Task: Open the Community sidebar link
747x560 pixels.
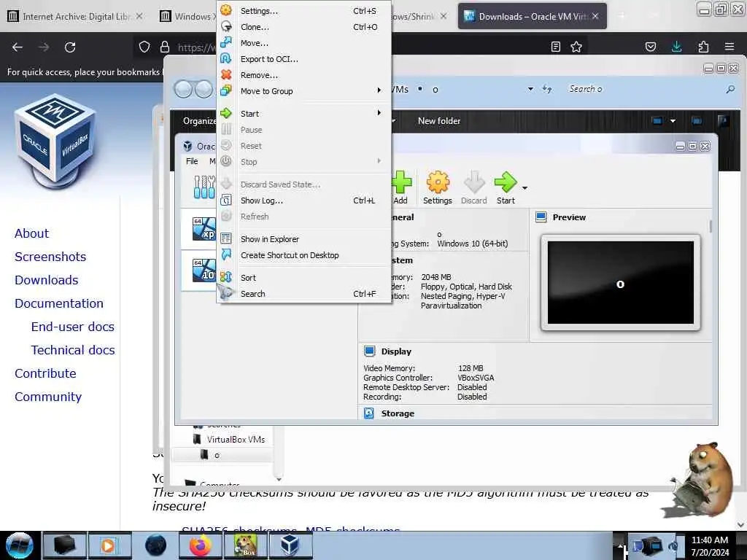Action: click(48, 397)
